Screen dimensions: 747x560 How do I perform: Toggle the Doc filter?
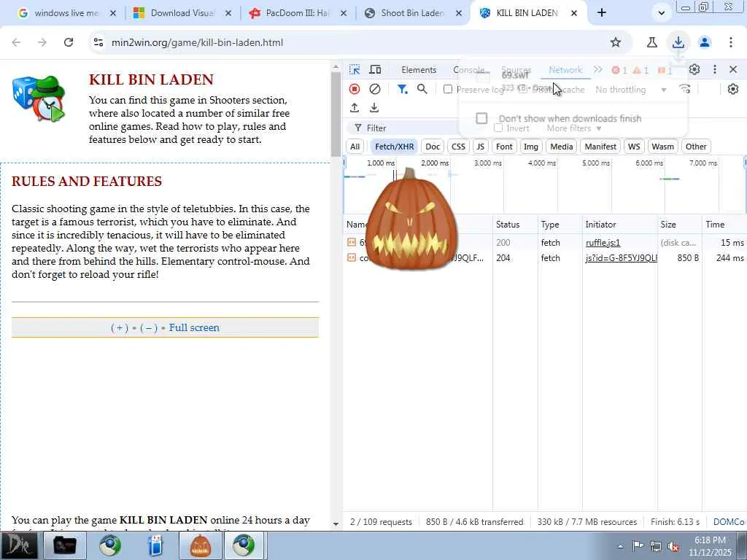(x=433, y=147)
